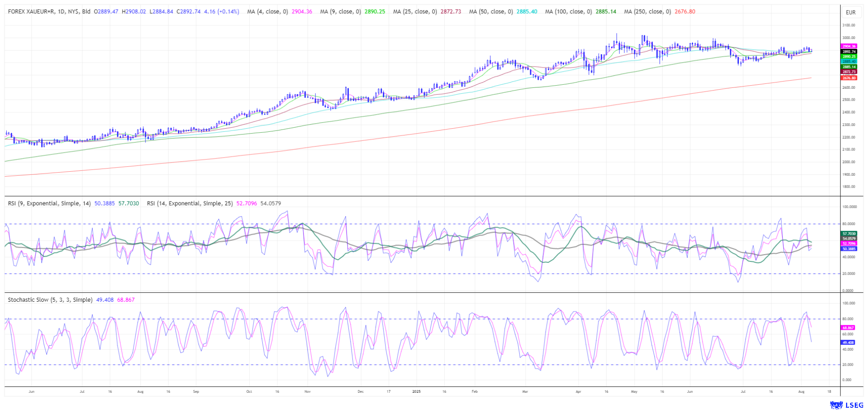Select the bright green 2890.25 price tag
The image size is (868, 410).
(x=849, y=57)
